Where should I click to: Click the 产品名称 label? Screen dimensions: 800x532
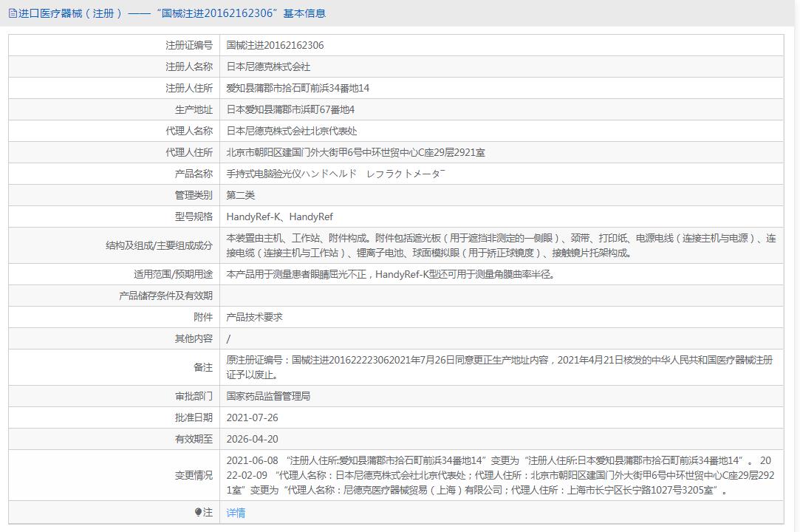[194, 174]
